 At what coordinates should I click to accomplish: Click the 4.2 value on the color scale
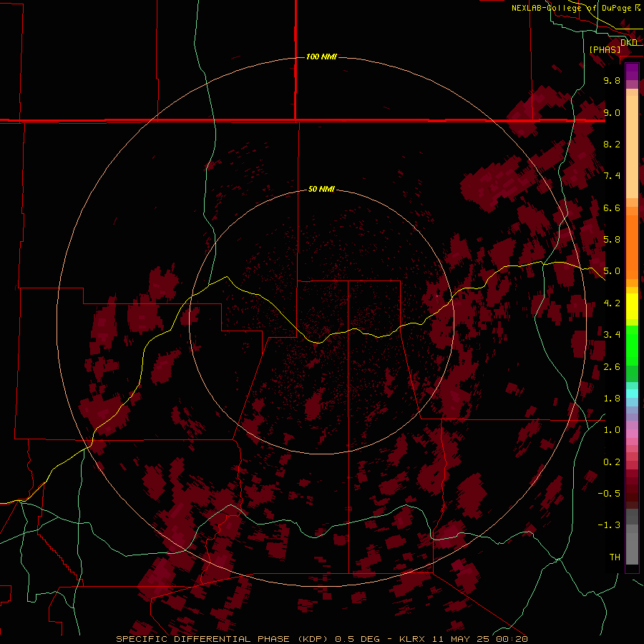[612, 303]
